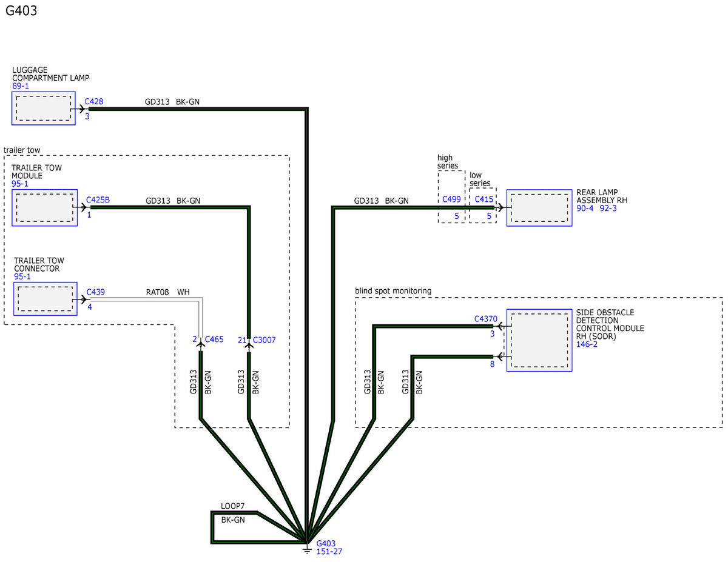The height and width of the screenshot is (562, 728).
Task: Open the C465 inline connector link
Action: point(214,340)
